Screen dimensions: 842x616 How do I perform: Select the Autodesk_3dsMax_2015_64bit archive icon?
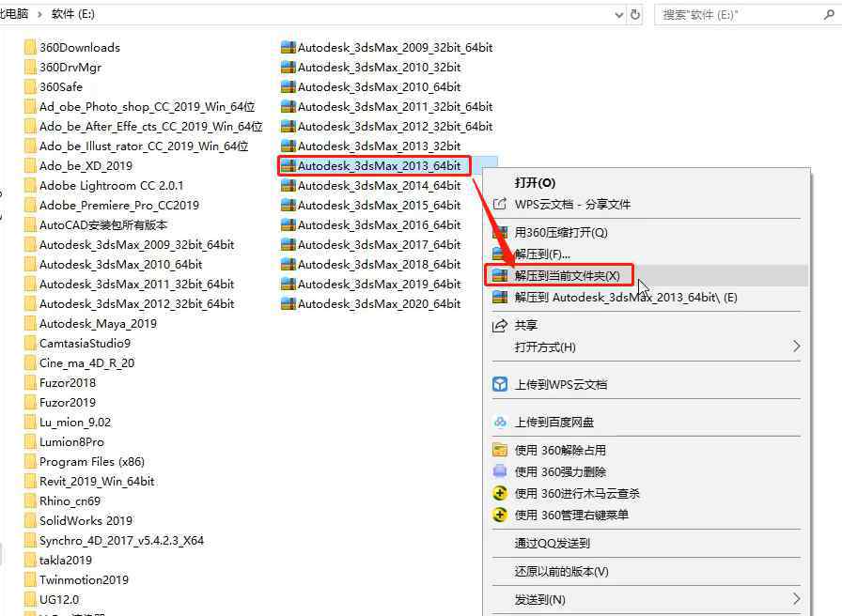pyautogui.click(x=288, y=205)
